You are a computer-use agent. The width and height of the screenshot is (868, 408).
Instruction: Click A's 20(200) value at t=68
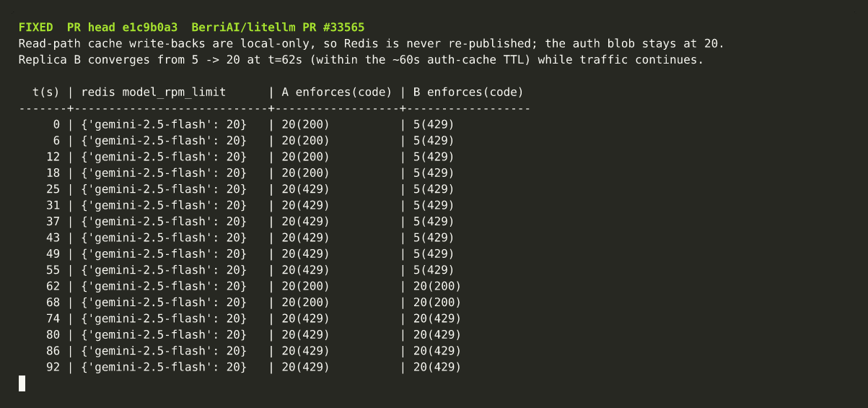(x=305, y=302)
